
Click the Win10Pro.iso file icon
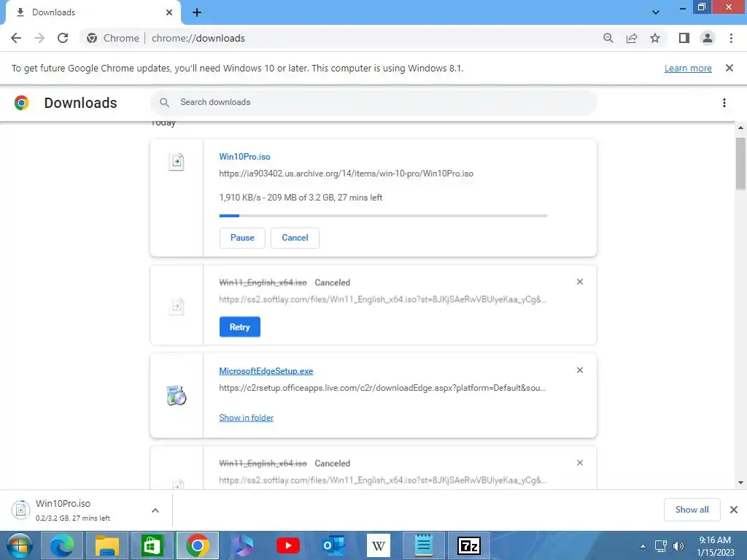[177, 162]
